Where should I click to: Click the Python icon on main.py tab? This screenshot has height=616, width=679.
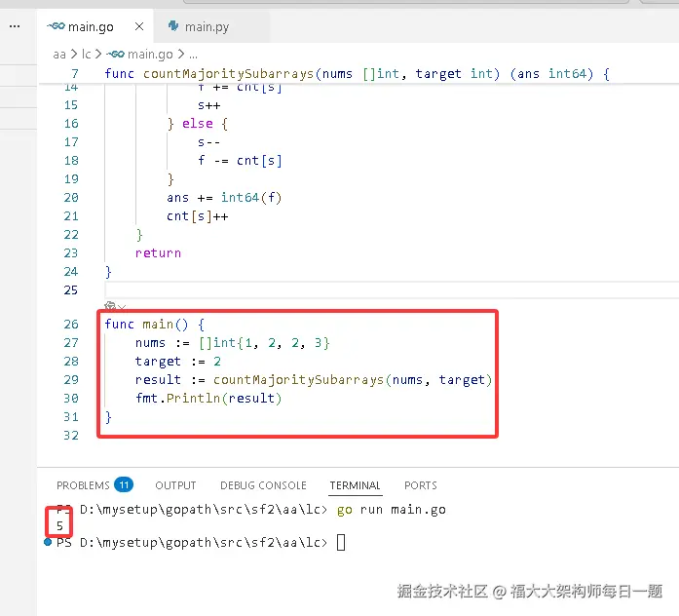[173, 26]
